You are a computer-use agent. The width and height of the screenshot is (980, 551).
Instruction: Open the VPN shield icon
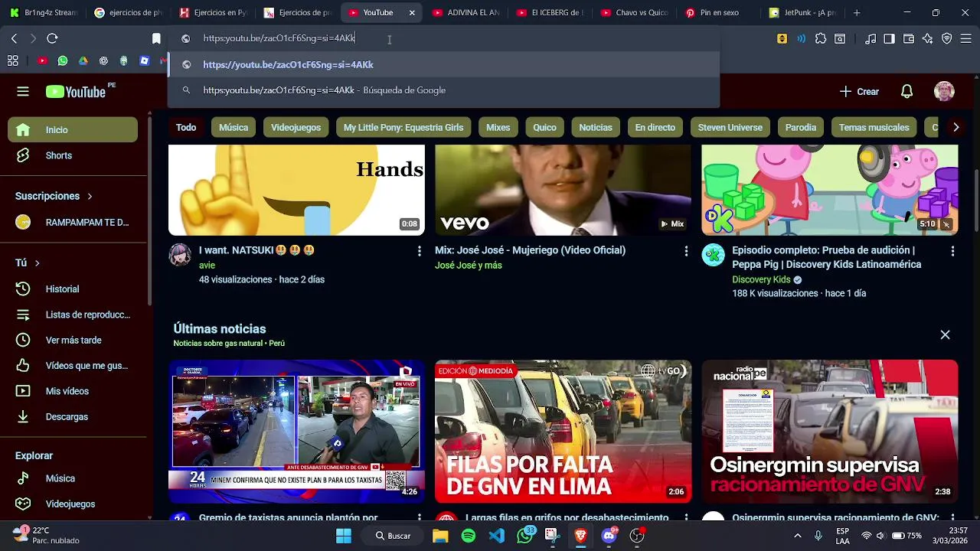click(947, 38)
